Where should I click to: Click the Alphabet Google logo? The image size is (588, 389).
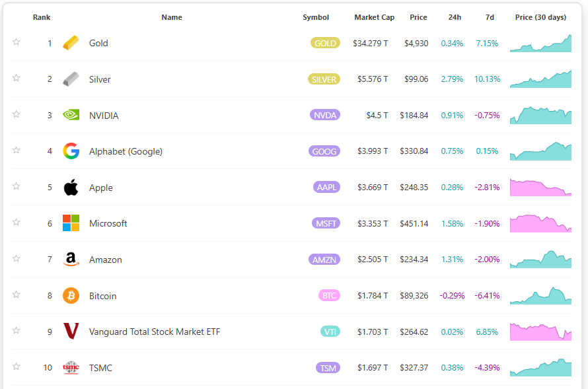click(x=71, y=151)
